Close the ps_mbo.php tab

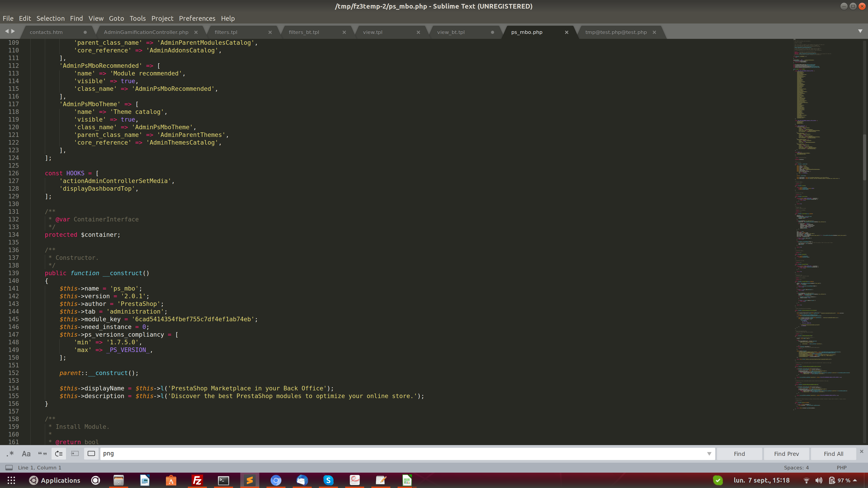click(x=566, y=32)
